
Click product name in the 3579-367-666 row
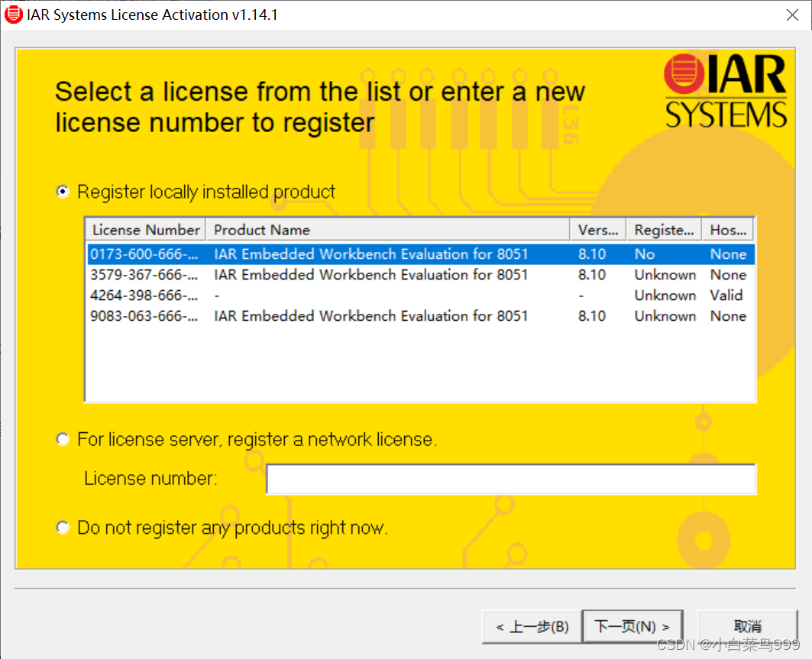(x=370, y=275)
